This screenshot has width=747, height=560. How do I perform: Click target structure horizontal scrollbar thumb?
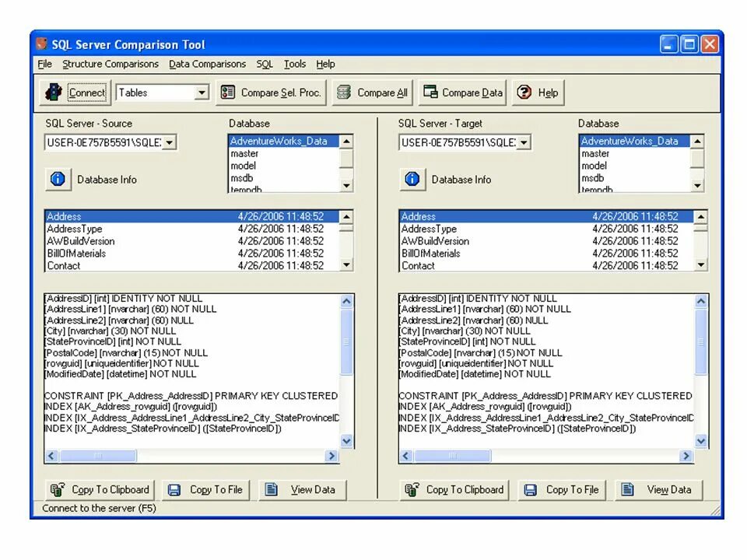point(452,456)
